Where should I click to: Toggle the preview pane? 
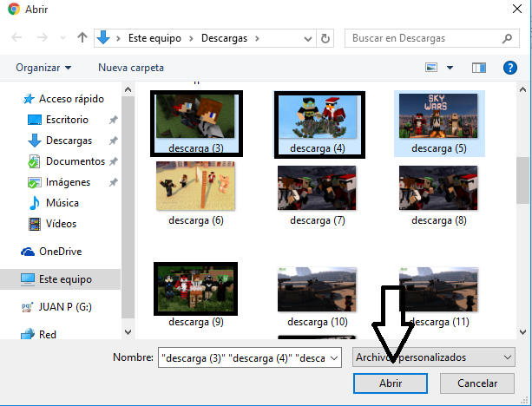point(479,68)
